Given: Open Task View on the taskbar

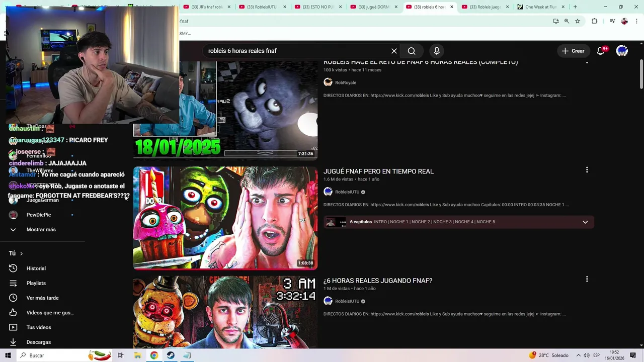Looking at the screenshot, I should (121, 355).
